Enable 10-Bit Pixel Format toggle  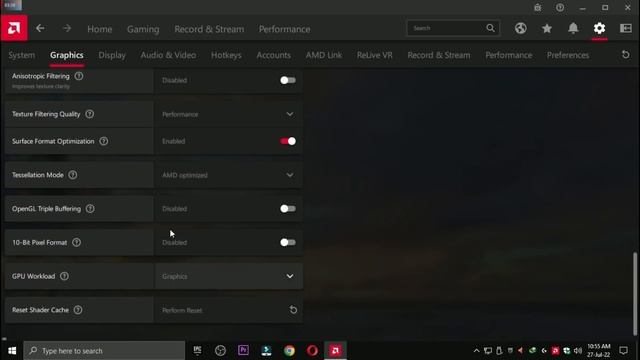pos(288,242)
